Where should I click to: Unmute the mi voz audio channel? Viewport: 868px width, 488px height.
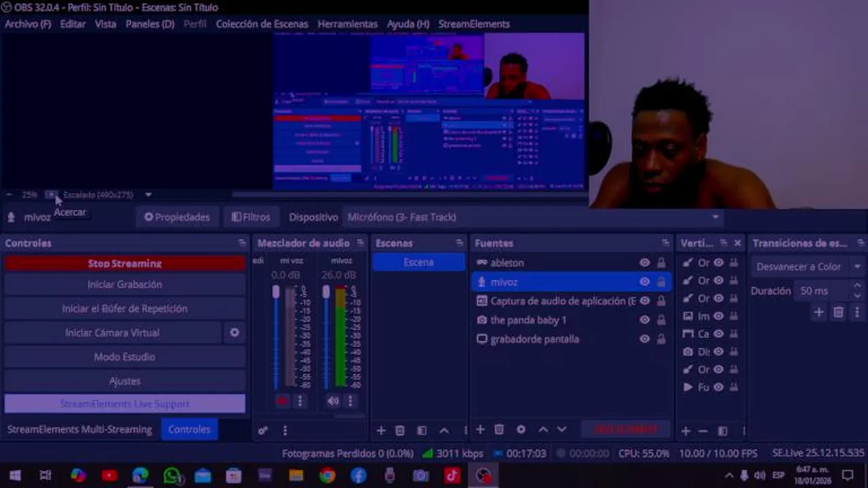pos(282,401)
